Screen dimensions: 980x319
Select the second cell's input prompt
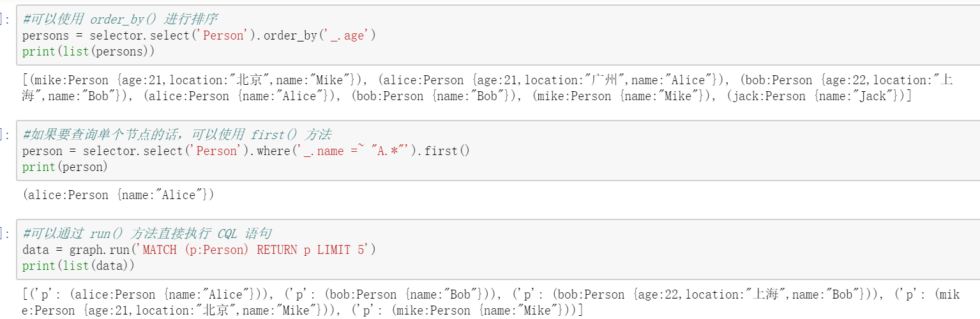(6, 135)
